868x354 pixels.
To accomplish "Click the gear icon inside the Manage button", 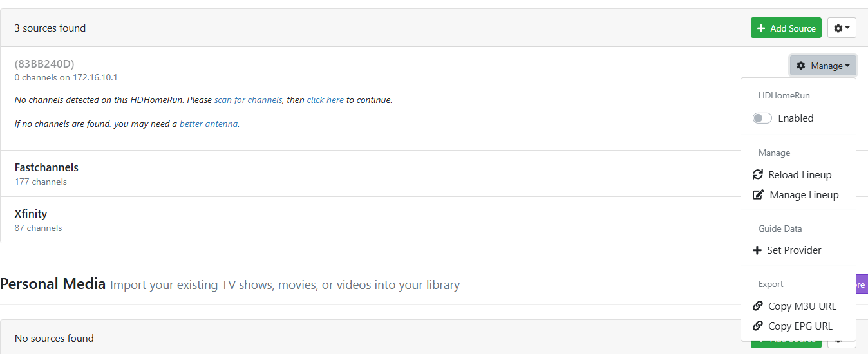I will point(801,66).
